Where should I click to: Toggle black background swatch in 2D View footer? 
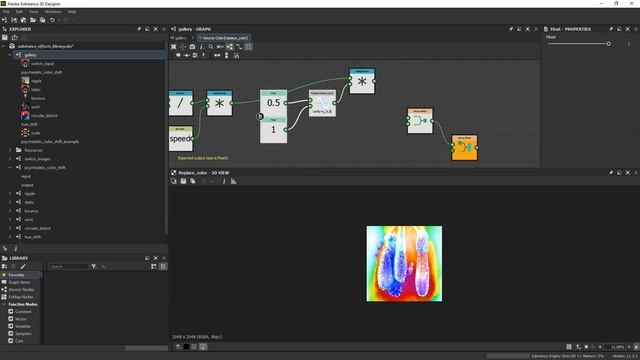pos(186,347)
